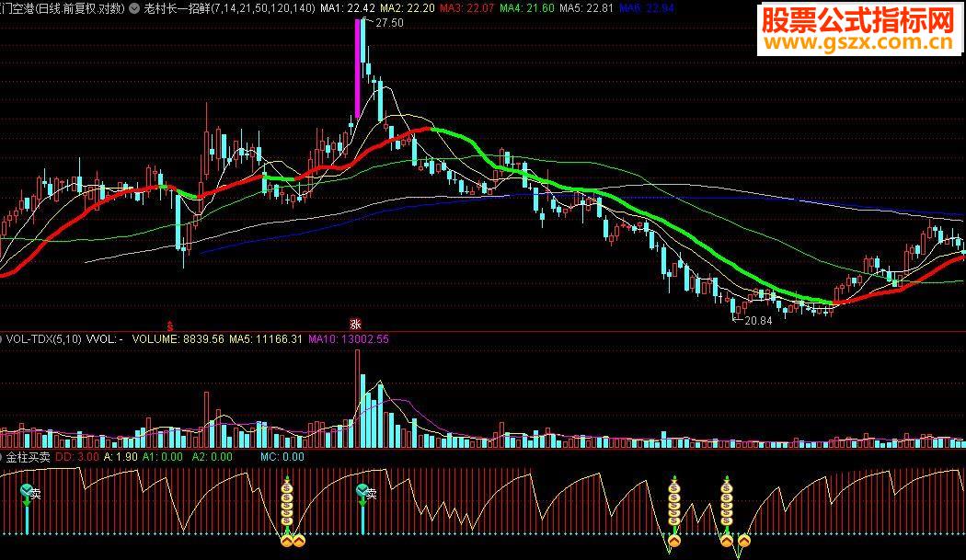Click the rightmost gold up-arrow marker

(x=744, y=541)
